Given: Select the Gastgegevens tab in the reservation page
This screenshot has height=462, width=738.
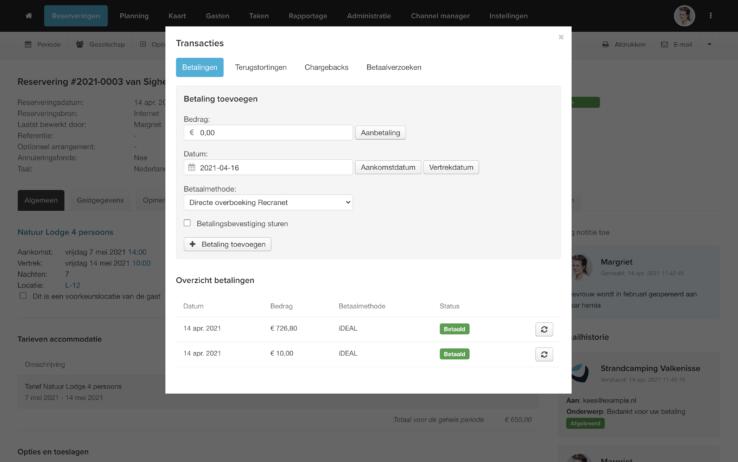Looking at the screenshot, I should coord(100,200).
